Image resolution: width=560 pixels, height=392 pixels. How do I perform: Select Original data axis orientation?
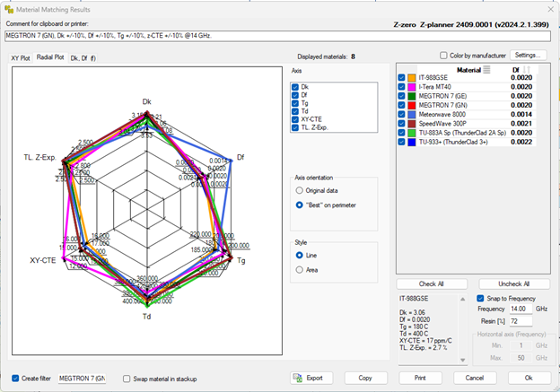299,190
